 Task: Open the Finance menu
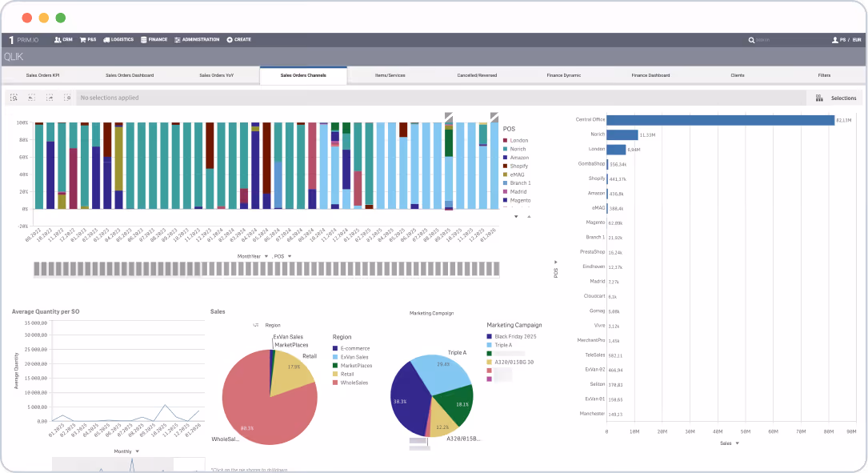(154, 40)
